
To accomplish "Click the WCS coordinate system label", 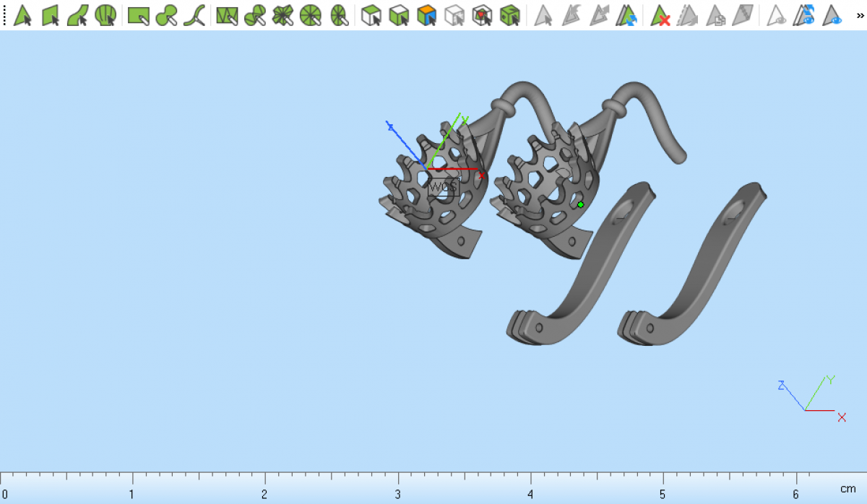I will click(443, 188).
